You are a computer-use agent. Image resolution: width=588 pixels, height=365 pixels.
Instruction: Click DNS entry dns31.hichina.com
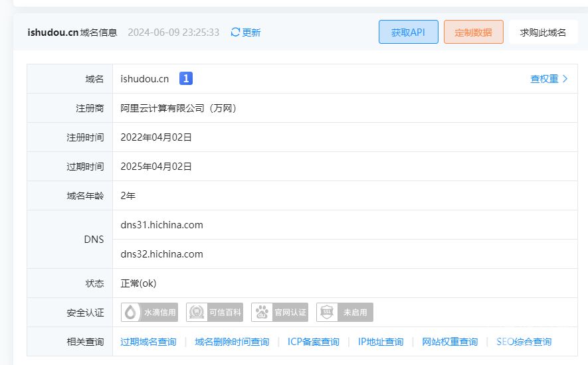tap(161, 225)
